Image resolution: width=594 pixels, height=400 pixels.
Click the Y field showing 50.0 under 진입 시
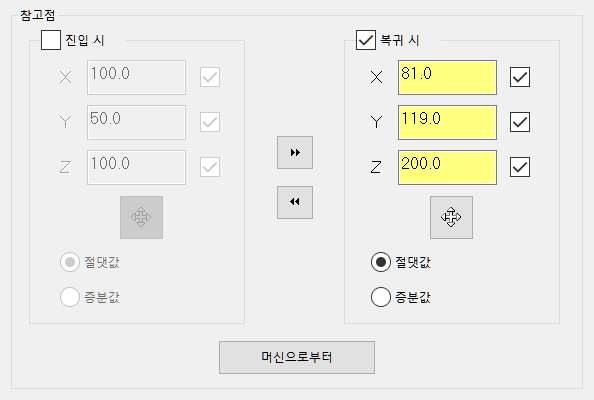[136, 122]
